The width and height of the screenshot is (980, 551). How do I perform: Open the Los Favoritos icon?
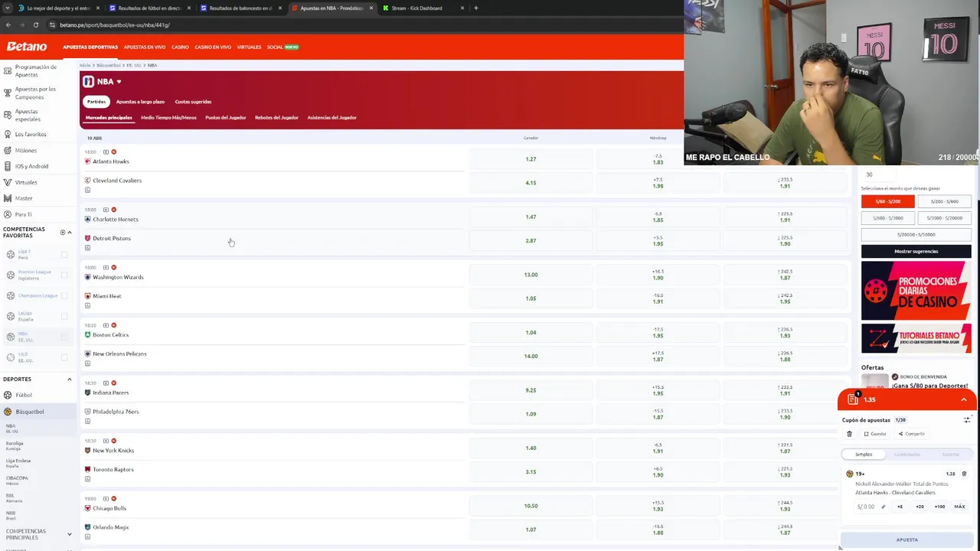coord(7,134)
